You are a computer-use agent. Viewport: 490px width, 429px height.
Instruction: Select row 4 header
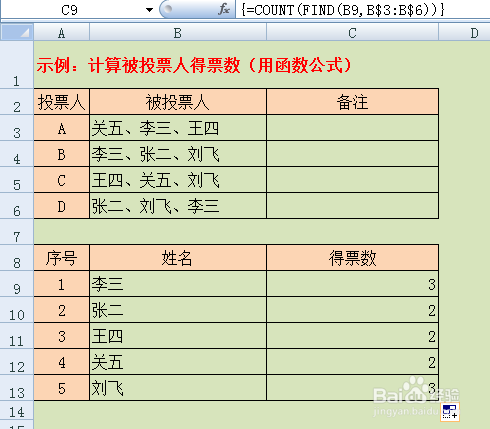click(17, 154)
